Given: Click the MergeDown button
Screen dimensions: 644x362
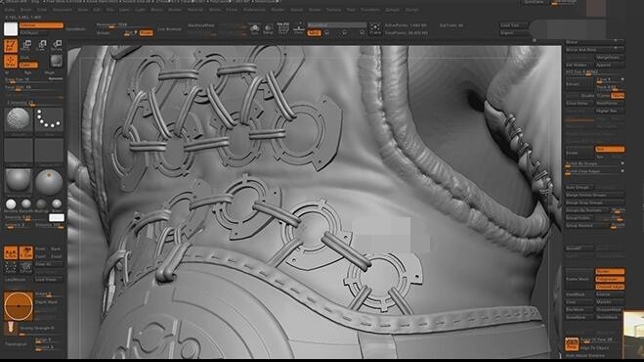Looking at the screenshot, I should (x=610, y=58).
